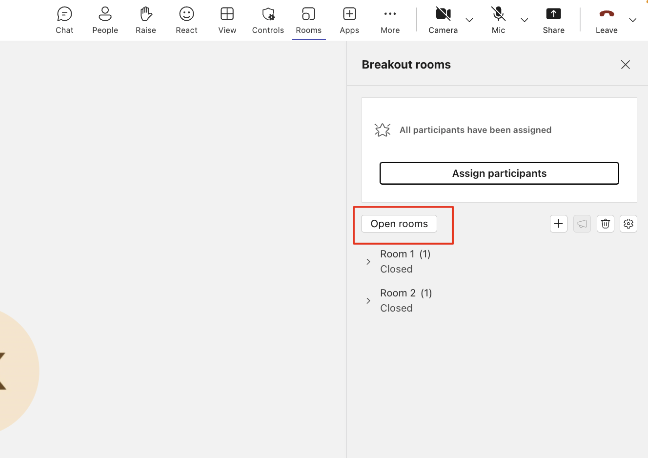Open the React emoji menu
The image size is (648, 458).
[x=186, y=19]
